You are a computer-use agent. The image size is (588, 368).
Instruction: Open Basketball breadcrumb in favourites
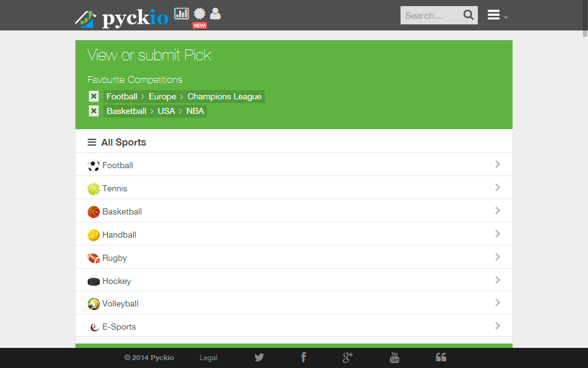click(x=127, y=111)
